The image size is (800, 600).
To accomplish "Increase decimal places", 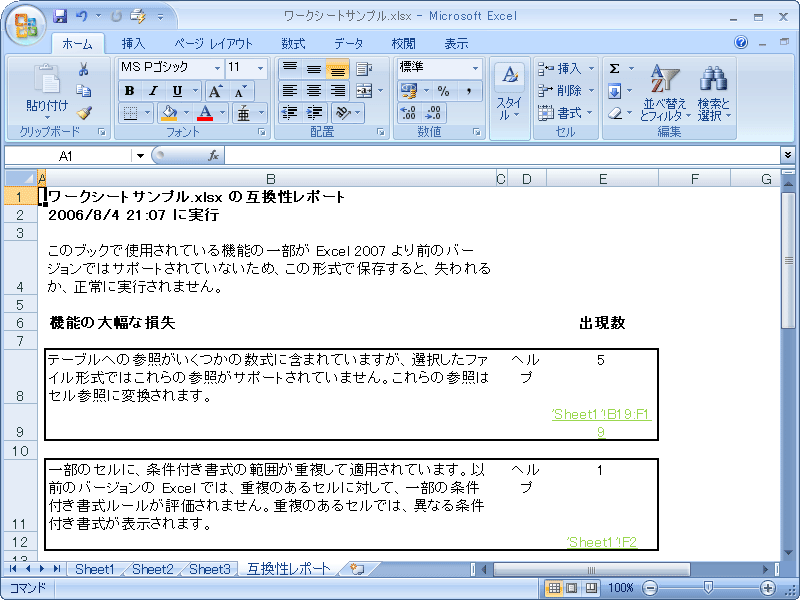I will (x=409, y=113).
